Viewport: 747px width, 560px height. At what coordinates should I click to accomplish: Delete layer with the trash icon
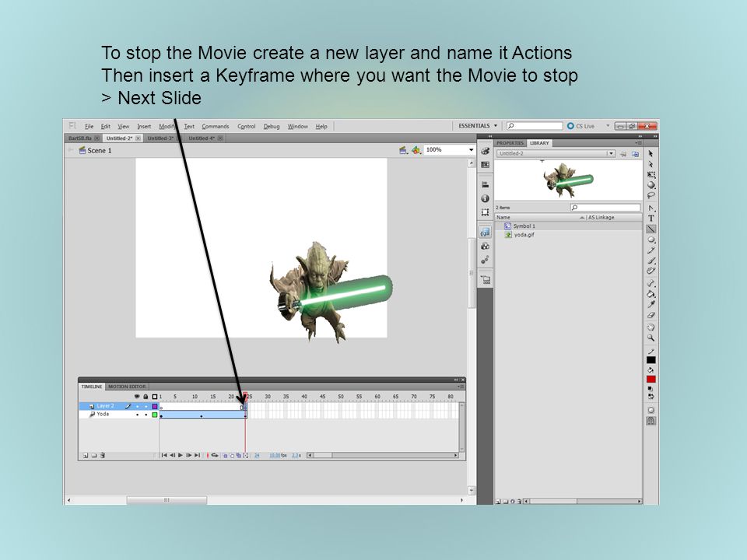103,456
